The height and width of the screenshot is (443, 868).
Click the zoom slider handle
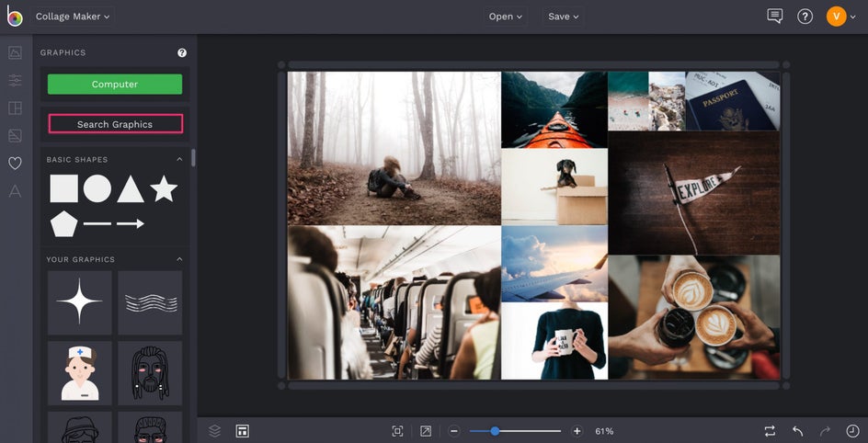pos(495,431)
